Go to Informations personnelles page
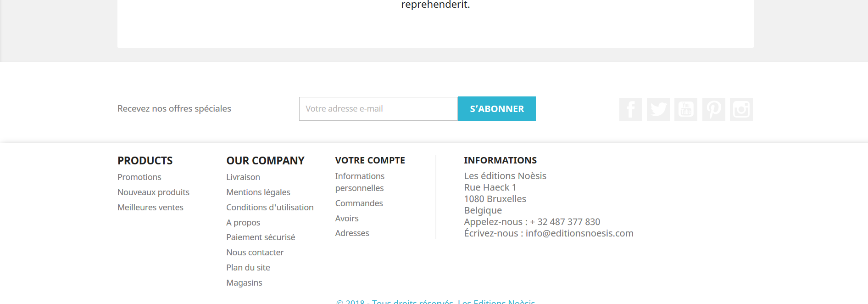Screen dimensions: 868x304 click(359, 182)
